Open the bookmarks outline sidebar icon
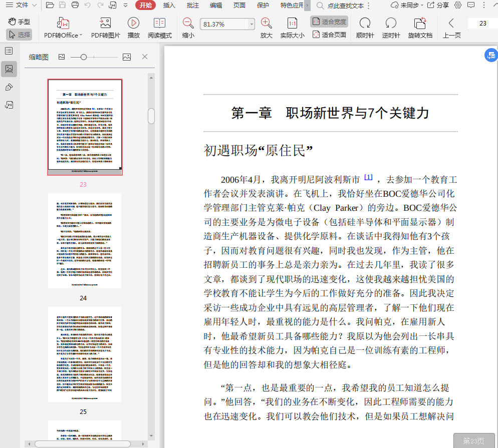This screenshot has width=498, height=448. 9,51
